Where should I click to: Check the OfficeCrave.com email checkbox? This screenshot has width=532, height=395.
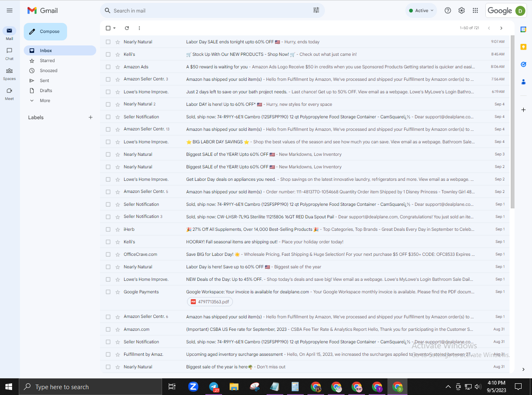pyautogui.click(x=108, y=254)
